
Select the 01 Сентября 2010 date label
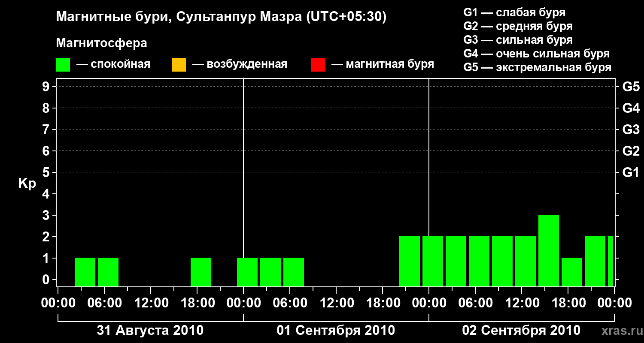336,331
